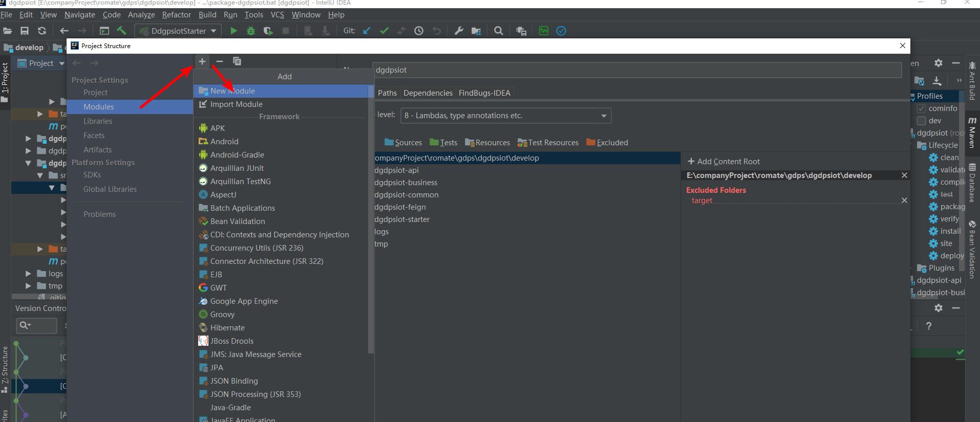Click the Open folder icon in toolbar
This screenshot has height=422, width=980.
(7, 31)
